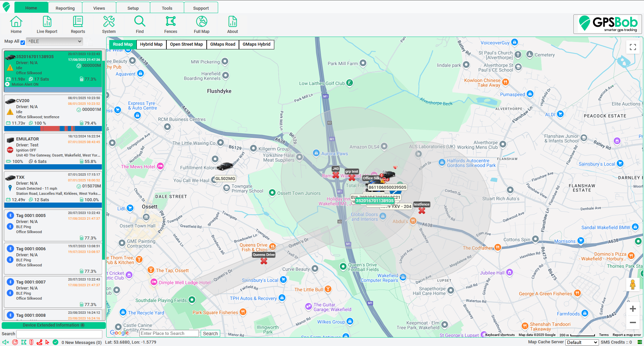Open the Map Cache Server dropdown
Image resolution: width=644 pixels, height=346 pixels.
(582, 342)
